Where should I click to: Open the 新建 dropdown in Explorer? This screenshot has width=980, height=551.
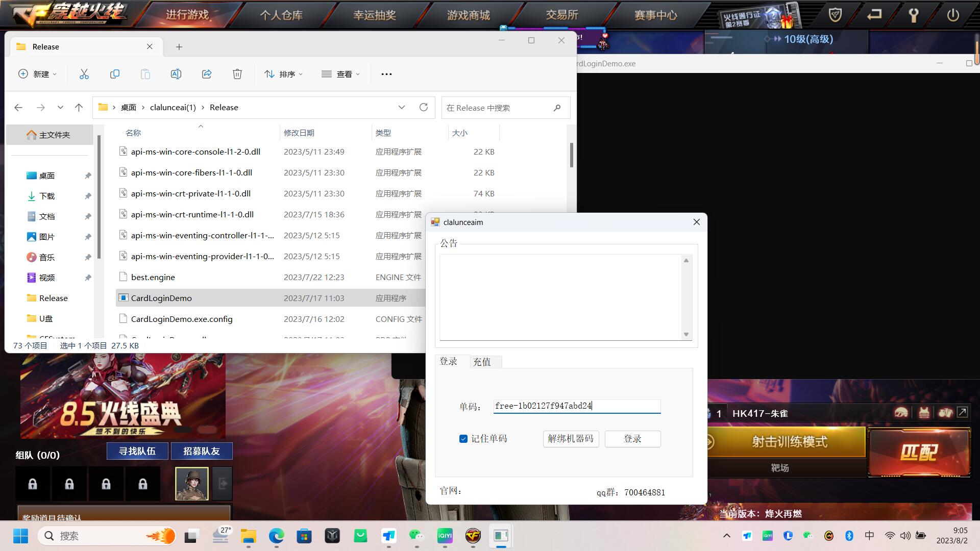(x=37, y=74)
